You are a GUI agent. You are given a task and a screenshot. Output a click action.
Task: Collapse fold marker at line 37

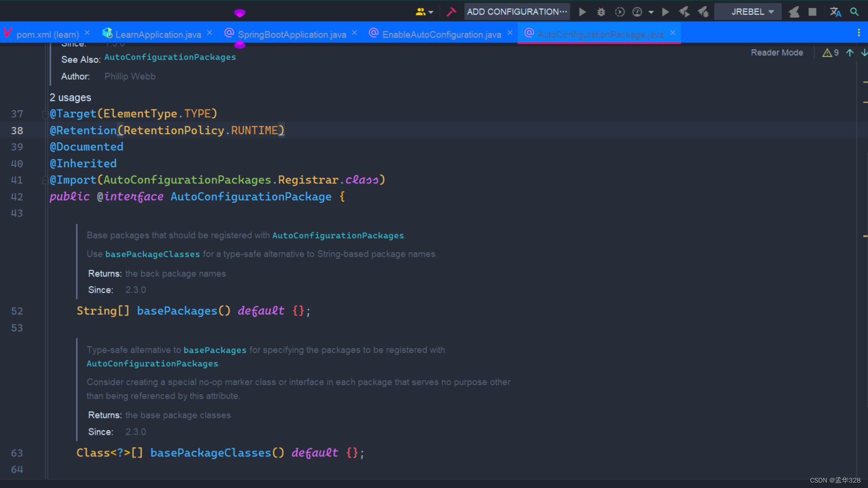tap(45, 114)
